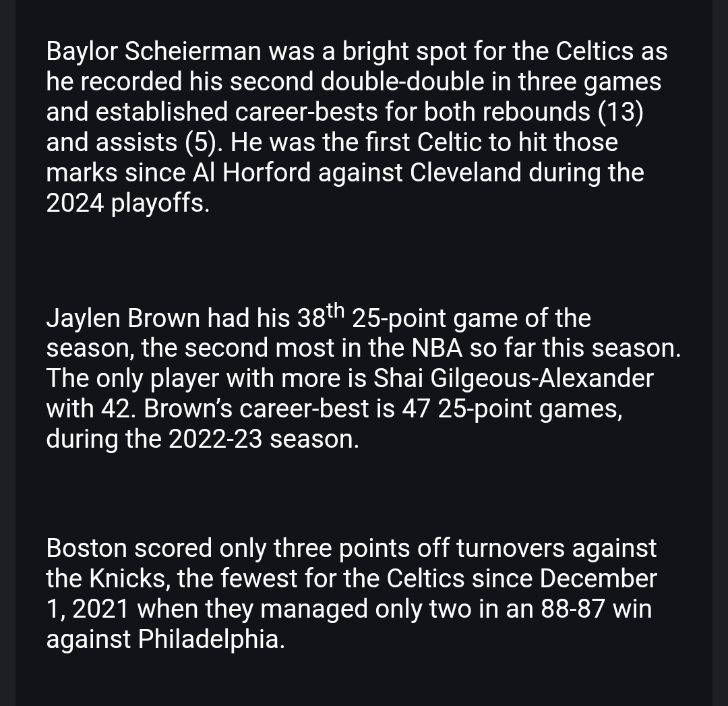Click the text "2022-23 season"
Screen dimensions: 728x706
264,439
